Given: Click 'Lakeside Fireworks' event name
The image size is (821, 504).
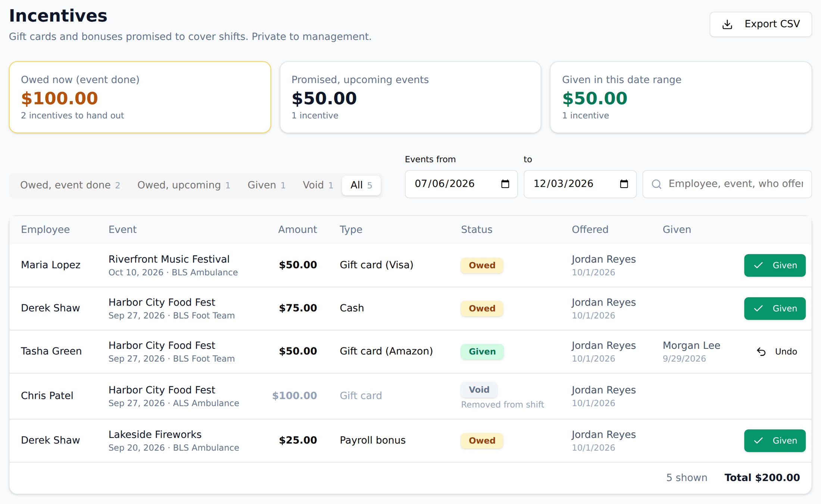Looking at the screenshot, I should point(155,434).
